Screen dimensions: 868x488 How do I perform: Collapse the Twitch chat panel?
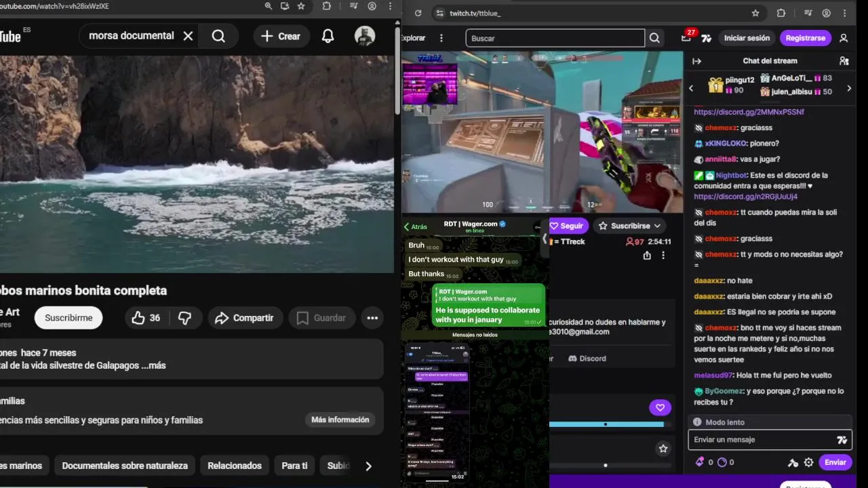pos(696,61)
